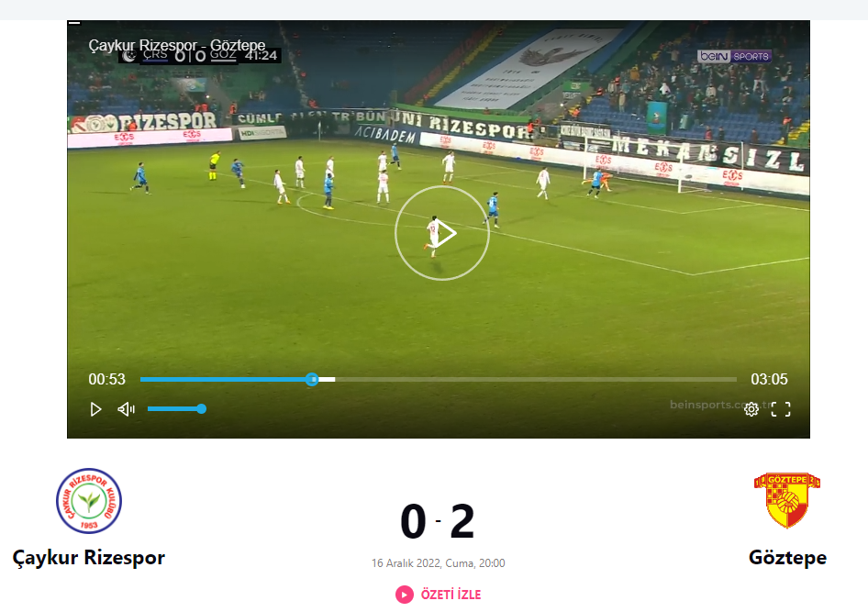Click the 0 - 2 match score
This screenshot has height=612, width=868.
tap(438, 521)
